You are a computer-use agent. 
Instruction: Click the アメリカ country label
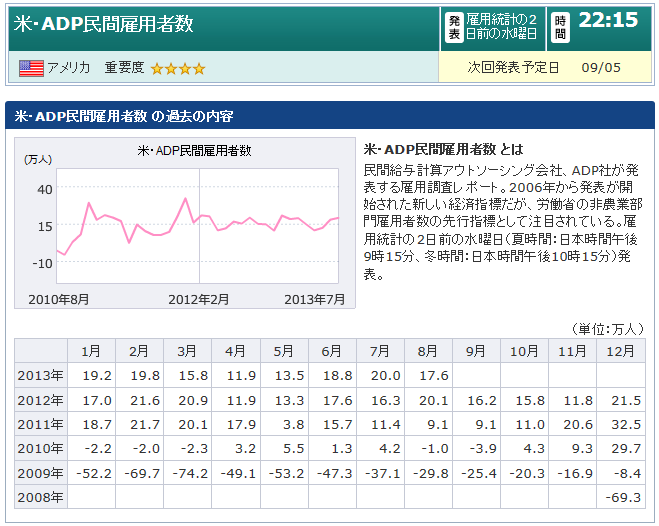(x=69, y=68)
